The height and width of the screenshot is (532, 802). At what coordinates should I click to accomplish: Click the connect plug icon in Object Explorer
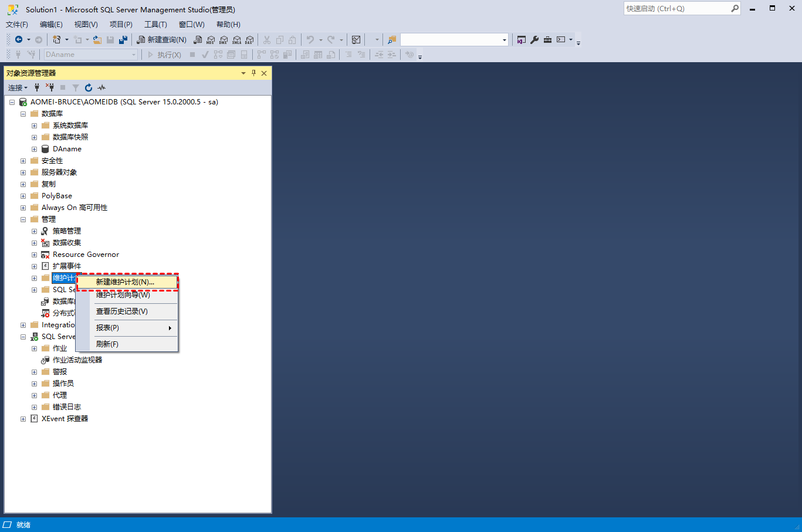point(37,88)
